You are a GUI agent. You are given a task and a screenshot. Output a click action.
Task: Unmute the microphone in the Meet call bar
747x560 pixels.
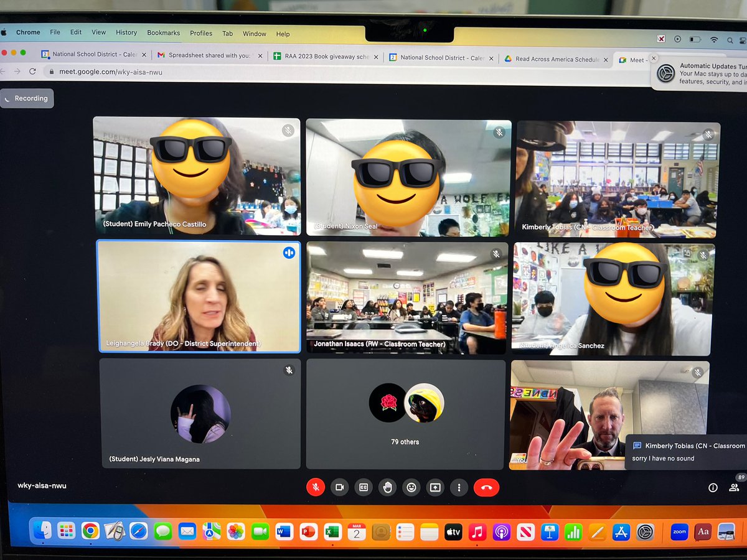point(316,487)
